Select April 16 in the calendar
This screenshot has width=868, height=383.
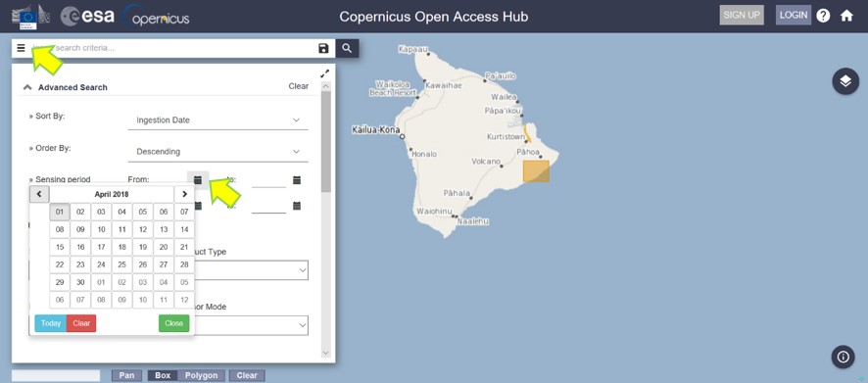[80, 248]
